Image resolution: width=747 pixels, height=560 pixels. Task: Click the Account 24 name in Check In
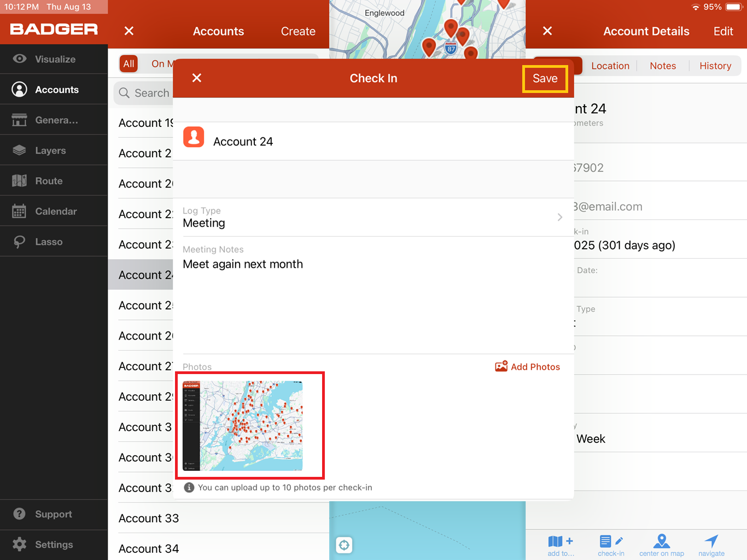pyautogui.click(x=243, y=142)
